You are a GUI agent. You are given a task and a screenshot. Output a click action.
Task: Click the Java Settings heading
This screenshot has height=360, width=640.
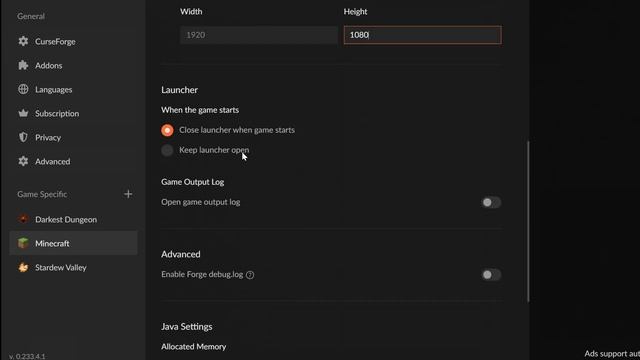click(x=187, y=327)
